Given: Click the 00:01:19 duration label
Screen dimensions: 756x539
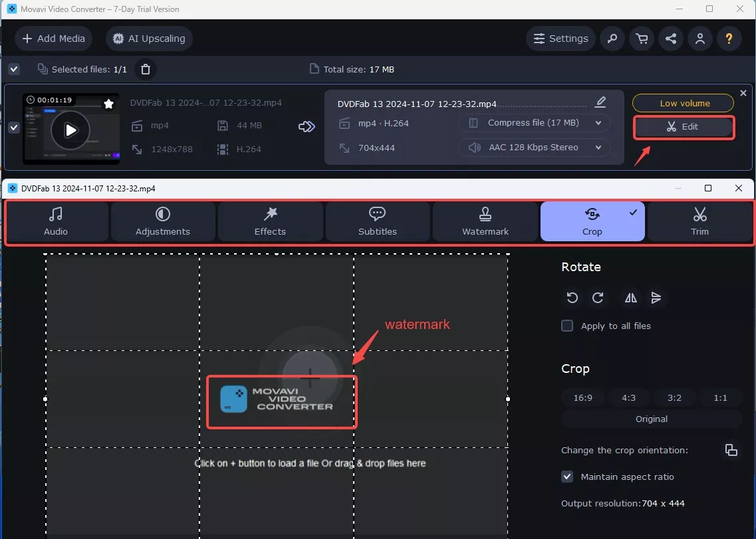Looking at the screenshot, I should tap(50, 100).
